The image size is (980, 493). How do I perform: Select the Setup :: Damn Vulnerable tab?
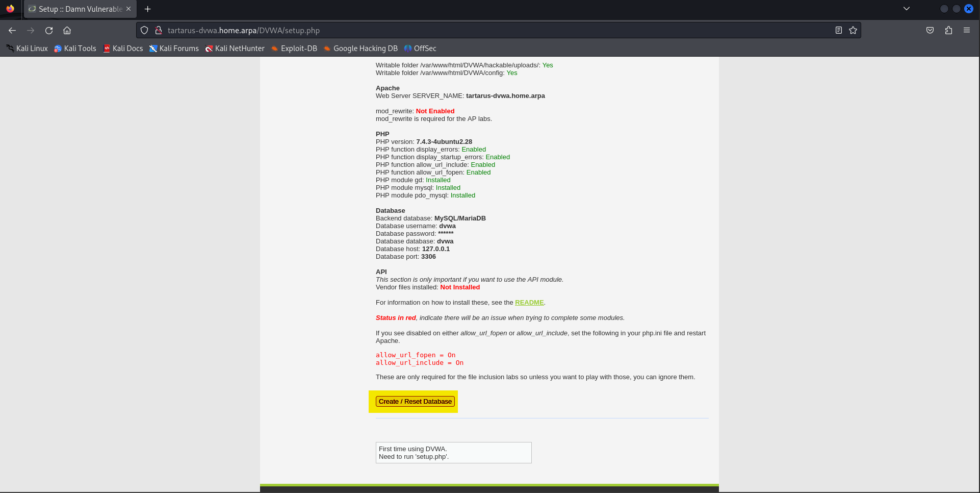76,9
